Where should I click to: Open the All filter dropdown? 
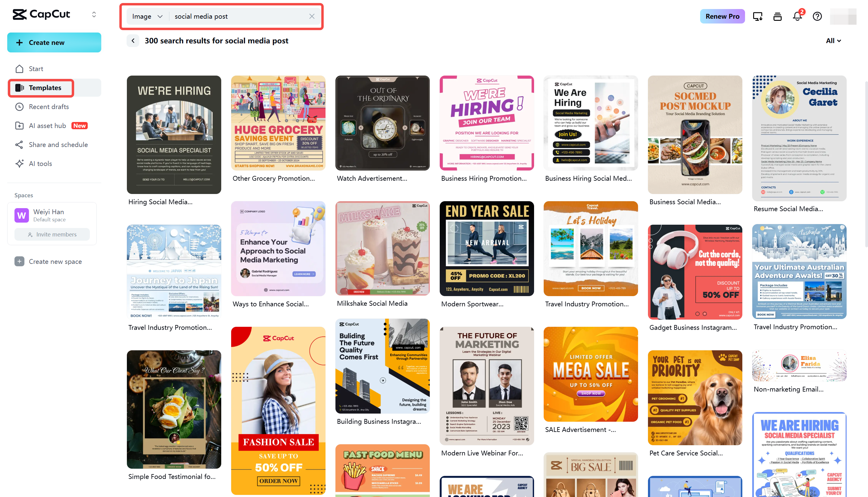click(833, 41)
